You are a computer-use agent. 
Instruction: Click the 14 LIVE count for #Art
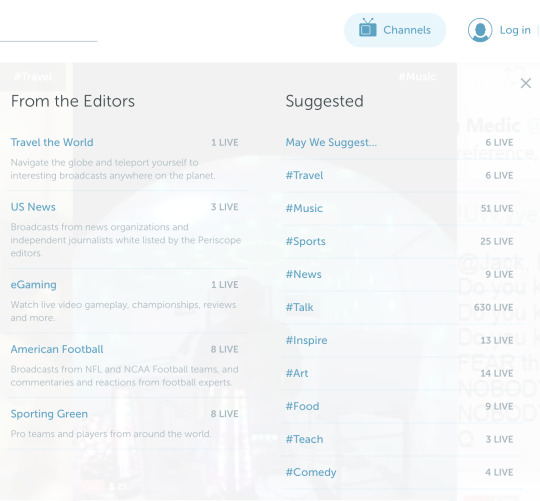point(497,373)
